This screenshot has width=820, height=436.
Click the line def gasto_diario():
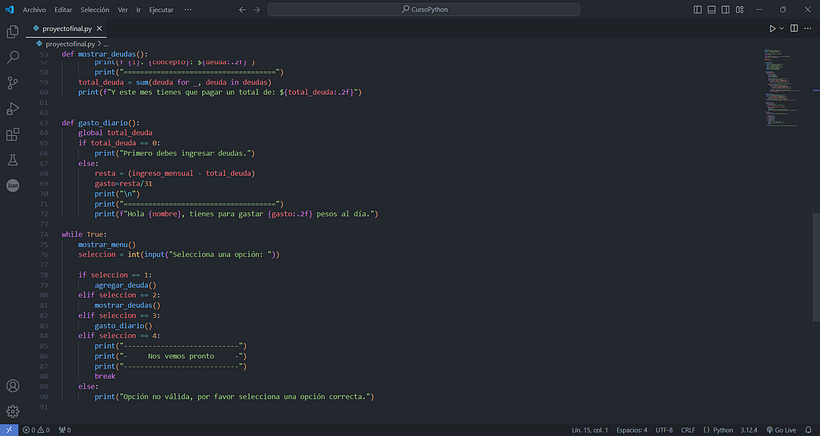[100, 123]
